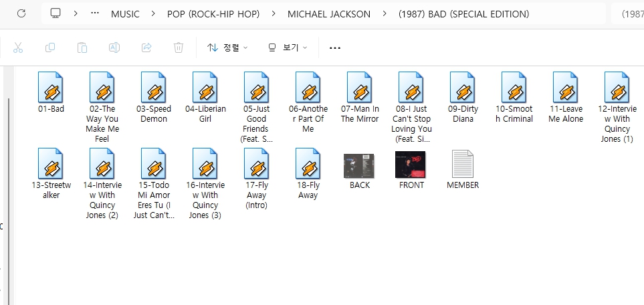Image resolution: width=644 pixels, height=305 pixels.
Task: Go to POP (ROCK-HIP HOP) breadcrumb
Action: 213,14
